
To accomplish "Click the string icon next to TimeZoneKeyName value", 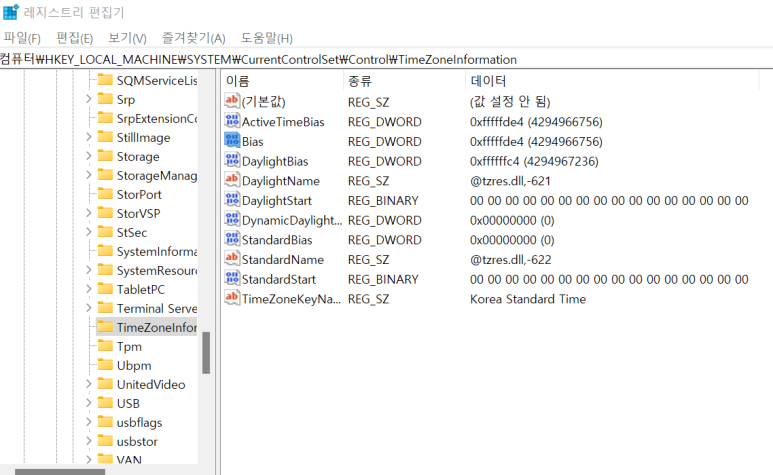I will pos(232,298).
